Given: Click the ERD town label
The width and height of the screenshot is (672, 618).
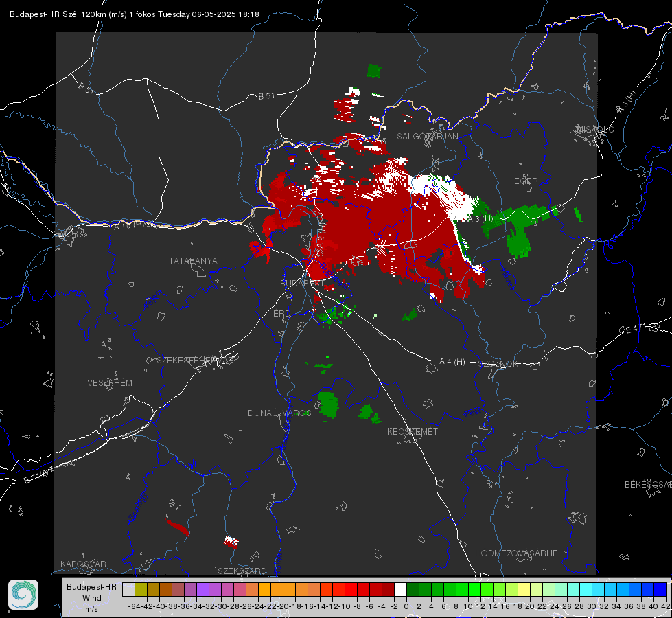Looking at the screenshot, I should click(x=281, y=314).
